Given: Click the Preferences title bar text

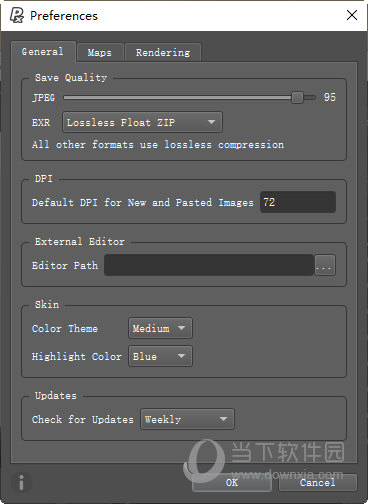Looking at the screenshot, I should [64, 16].
